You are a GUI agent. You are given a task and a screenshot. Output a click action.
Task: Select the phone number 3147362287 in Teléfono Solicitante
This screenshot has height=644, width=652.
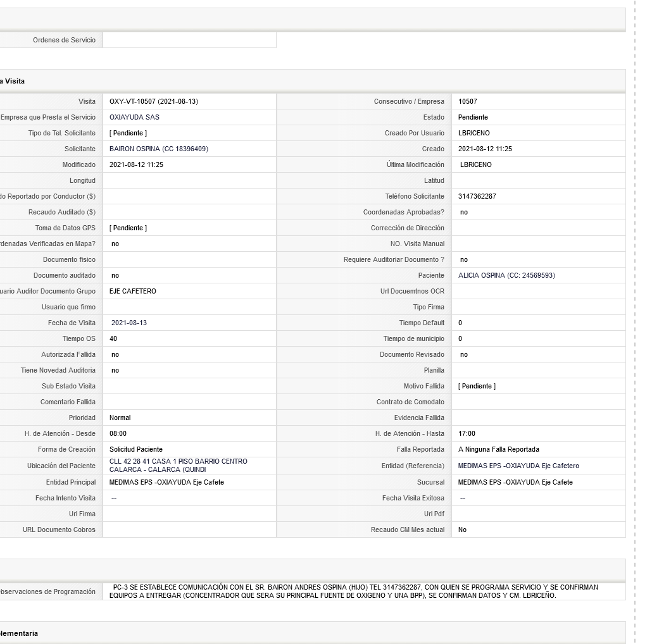pos(477,196)
